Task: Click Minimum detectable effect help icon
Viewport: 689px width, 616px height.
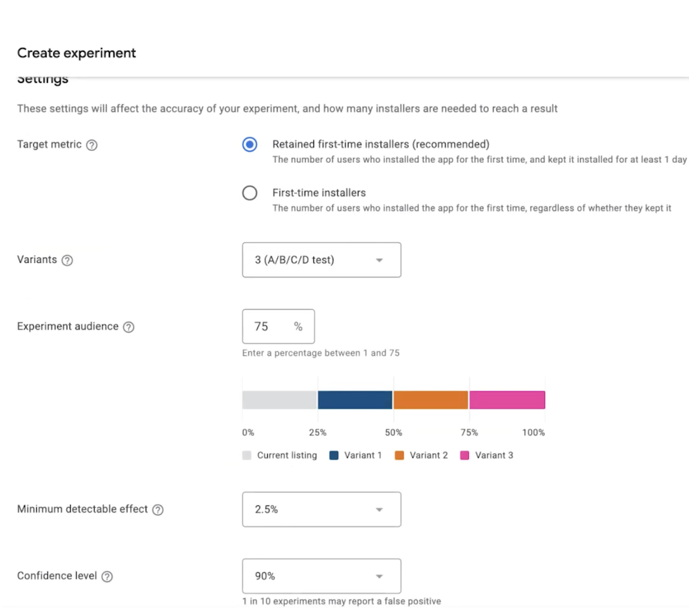Action: 158,509
